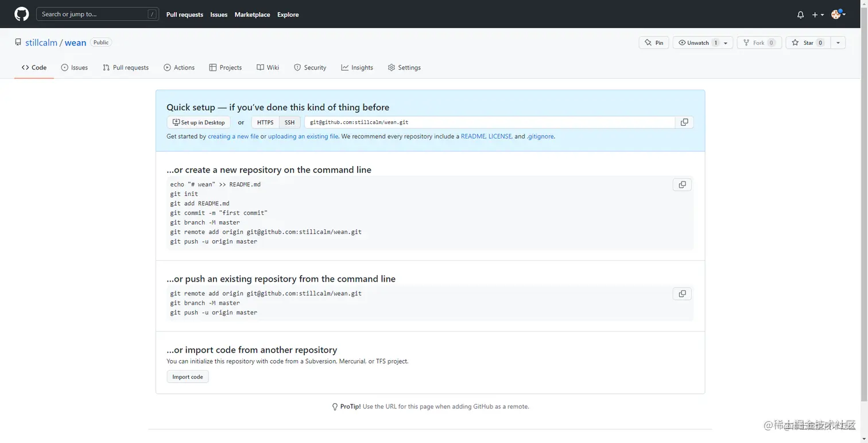This screenshot has height=443, width=868.
Task: Open the notifications bell
Action: (x=800, y=14)
